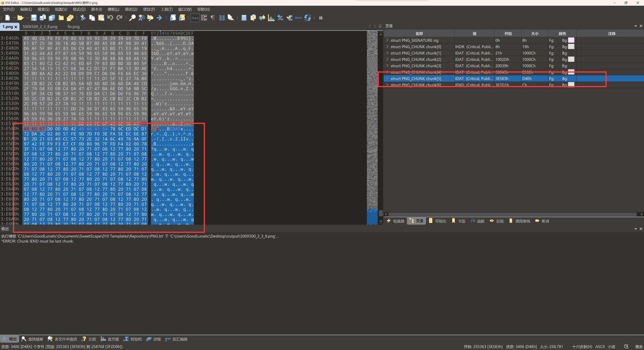Switch to the 可视化 panel tab

(x=438, y=221)
